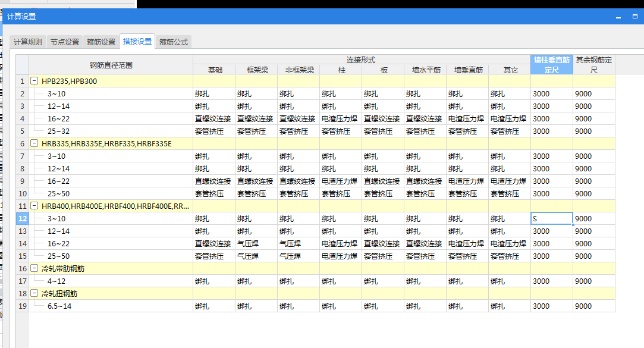644x348 pixels.
Task: Select the 6.5~14 range in row 19
Action: click(59, 306)
